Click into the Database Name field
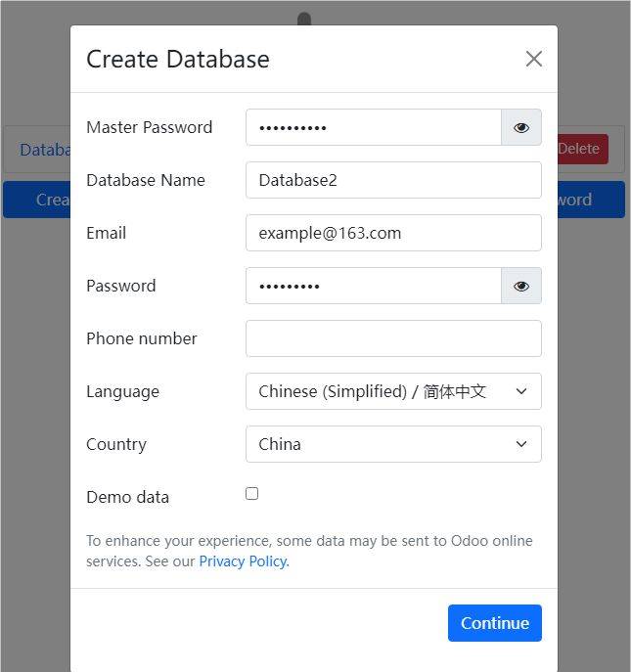Screen dimensions: 631x672 coord(393,180)
